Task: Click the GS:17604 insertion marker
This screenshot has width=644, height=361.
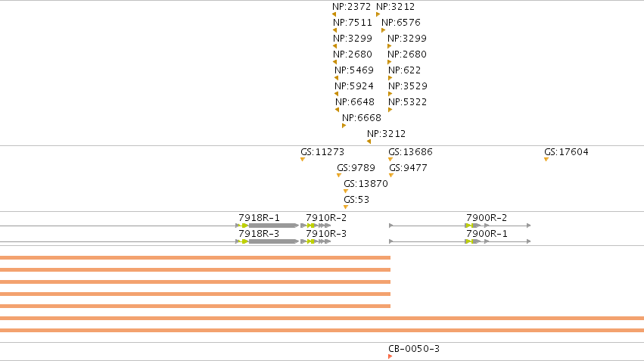Action: (x=546, y=160)
